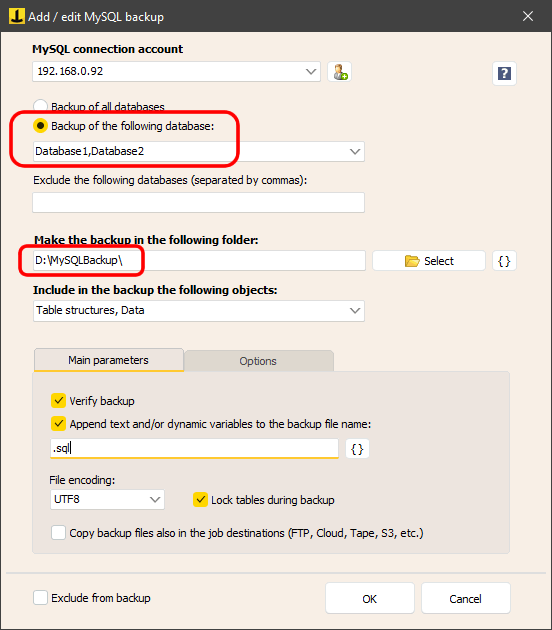This screenshot has height=630, width=552.
Task: Close the Add / edit MySQL backup dialog
Action: click(527, 16)
